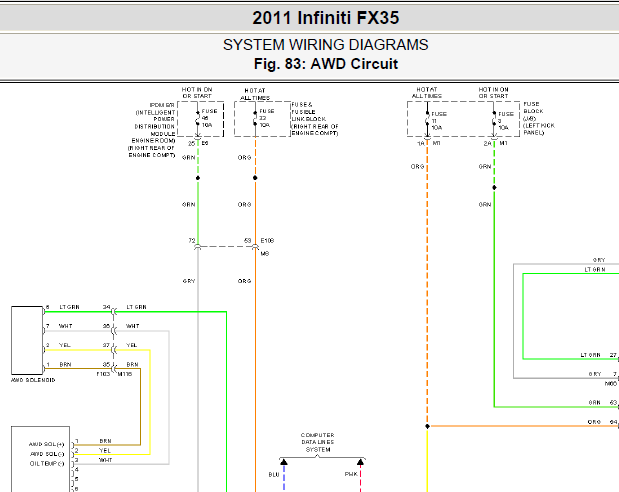
Task: Click 'YEL' label at control unit pin 2
Action: (x=105, y=451)
